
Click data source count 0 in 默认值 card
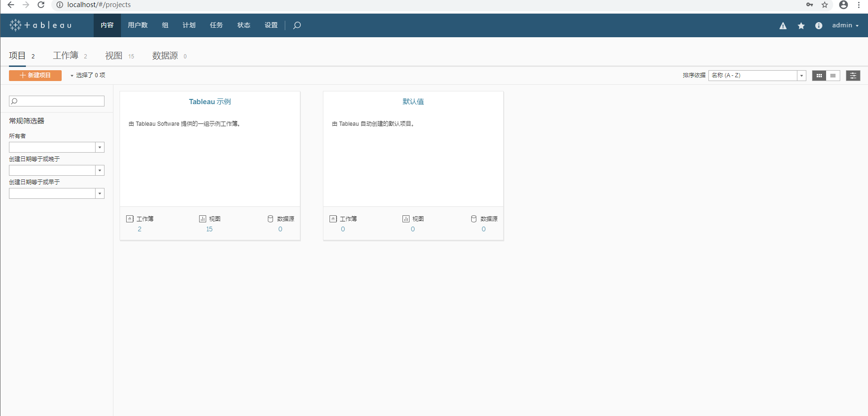(x=484, y=229)
